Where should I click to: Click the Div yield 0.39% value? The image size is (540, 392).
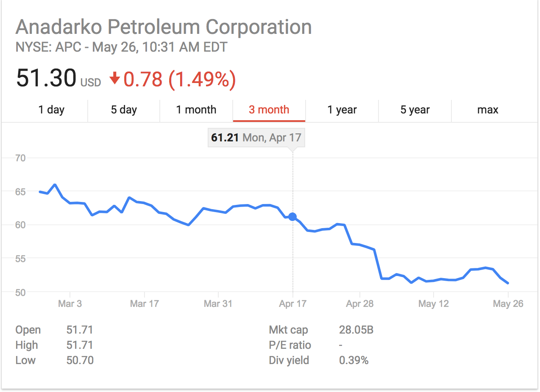click(x=354, y=361)
